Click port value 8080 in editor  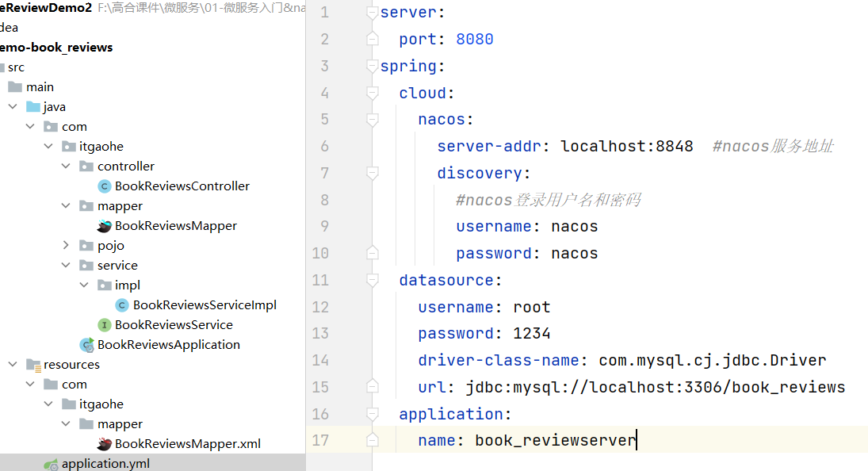(x=474, y=40)
